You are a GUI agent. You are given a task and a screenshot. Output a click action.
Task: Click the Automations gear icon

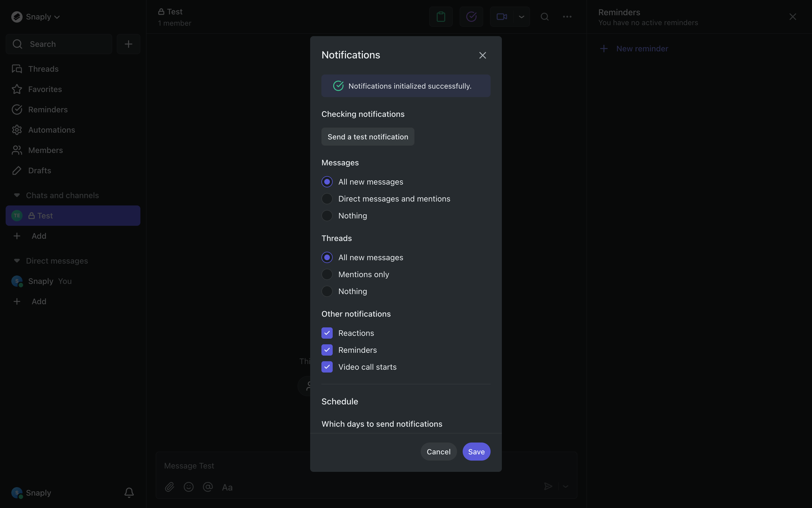coord(17,130)
